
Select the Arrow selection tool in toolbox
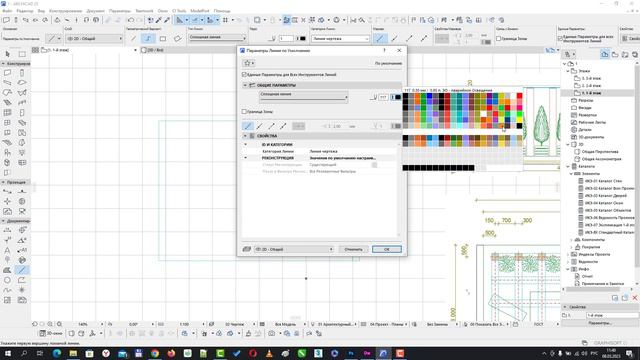(7, 54)
